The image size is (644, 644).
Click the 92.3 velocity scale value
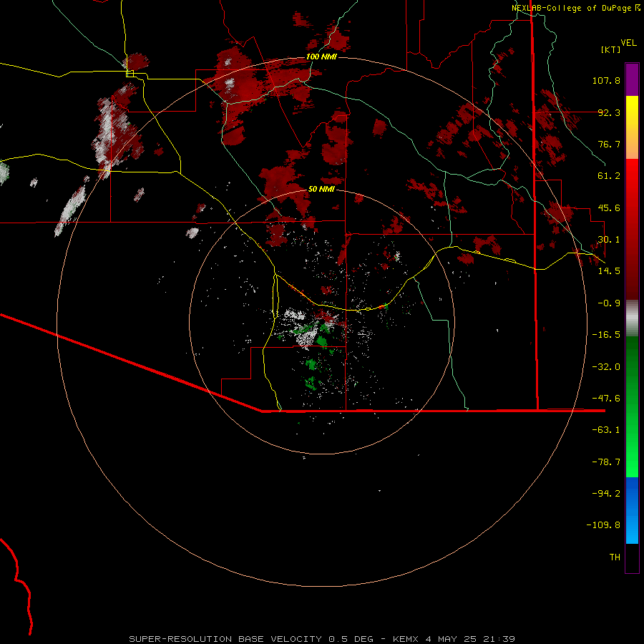pos(609,112)
